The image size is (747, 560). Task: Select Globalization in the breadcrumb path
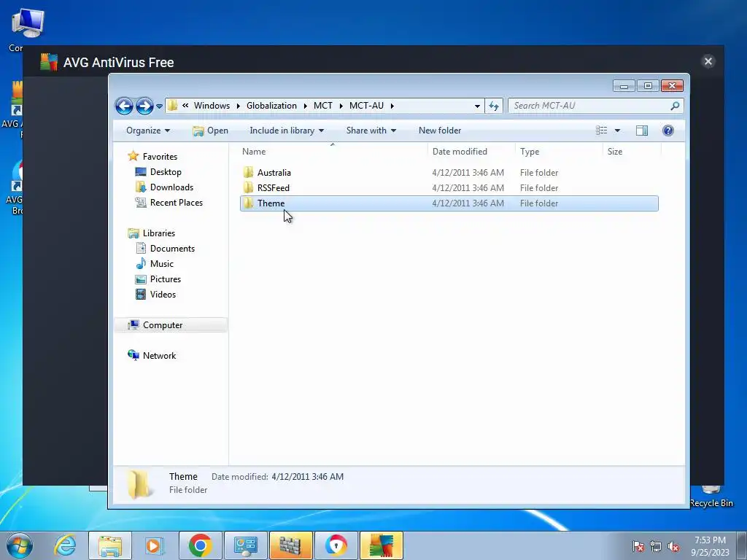pos(271,106)
